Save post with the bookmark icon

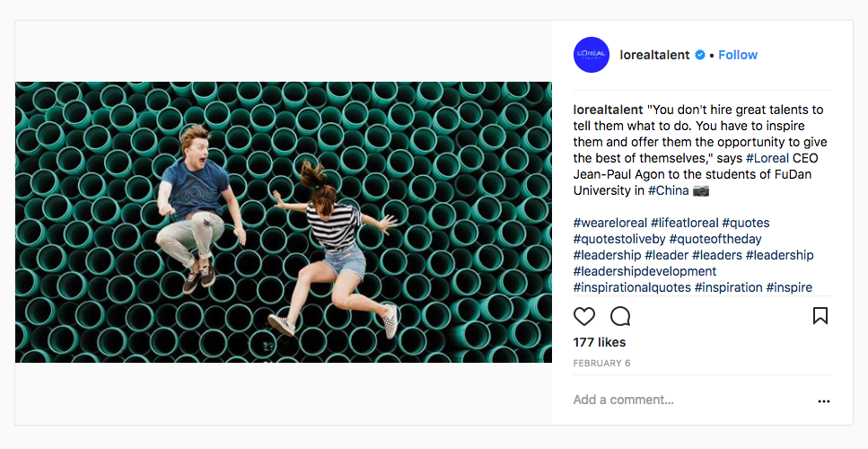[820, 315]
